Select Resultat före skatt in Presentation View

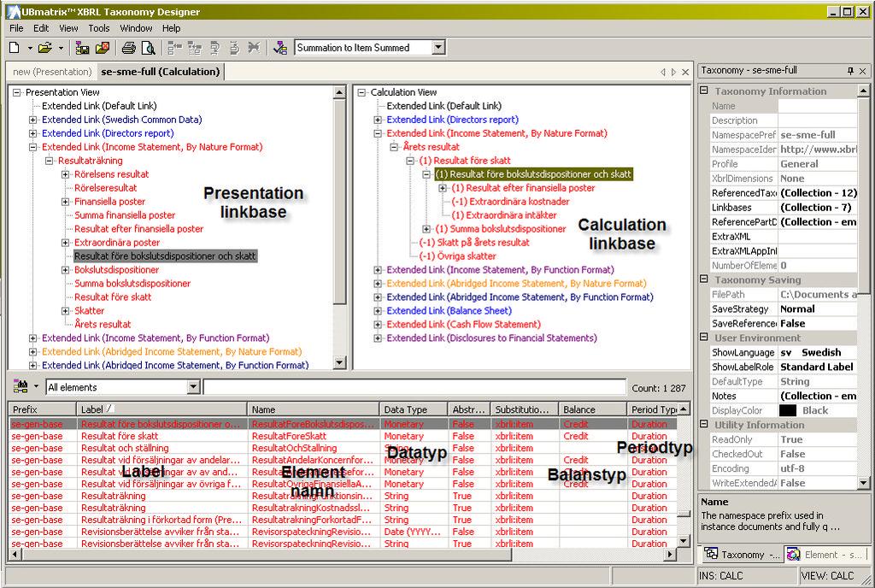tap(113, 297)
